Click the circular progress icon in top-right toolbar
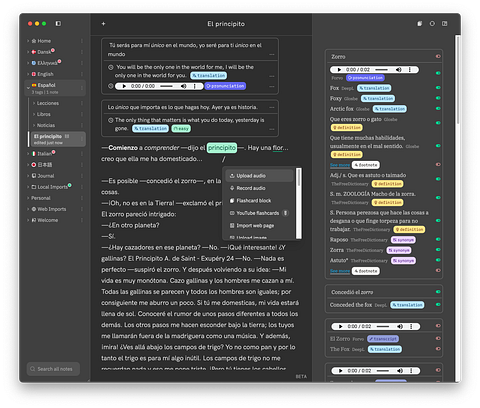Screen dimensions: 480x408 [x=432, y=24]
